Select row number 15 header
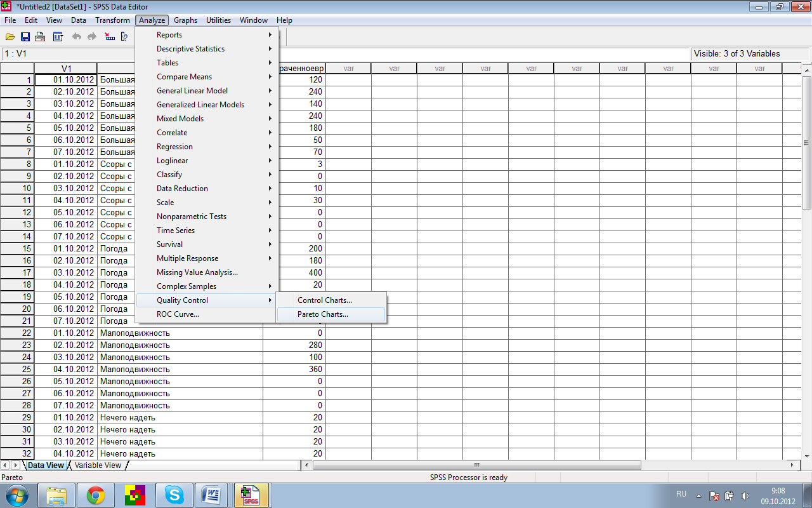 [17, 248]
